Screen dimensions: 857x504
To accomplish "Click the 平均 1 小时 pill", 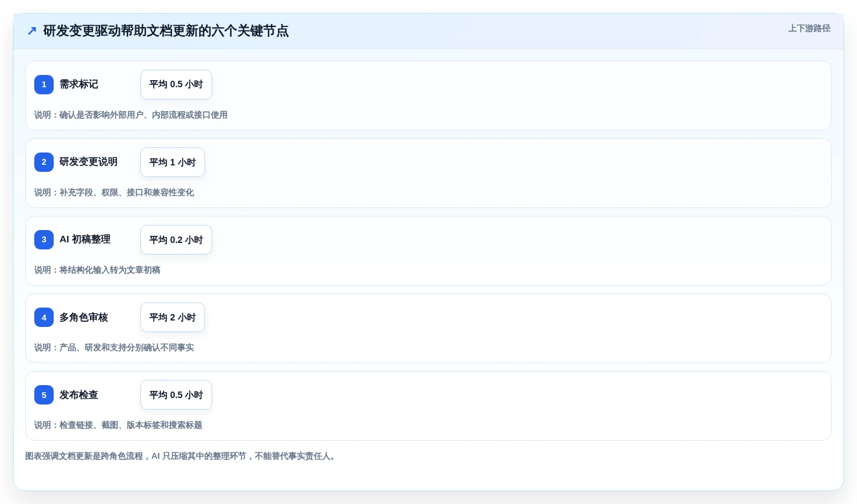I will pos(173,162).
